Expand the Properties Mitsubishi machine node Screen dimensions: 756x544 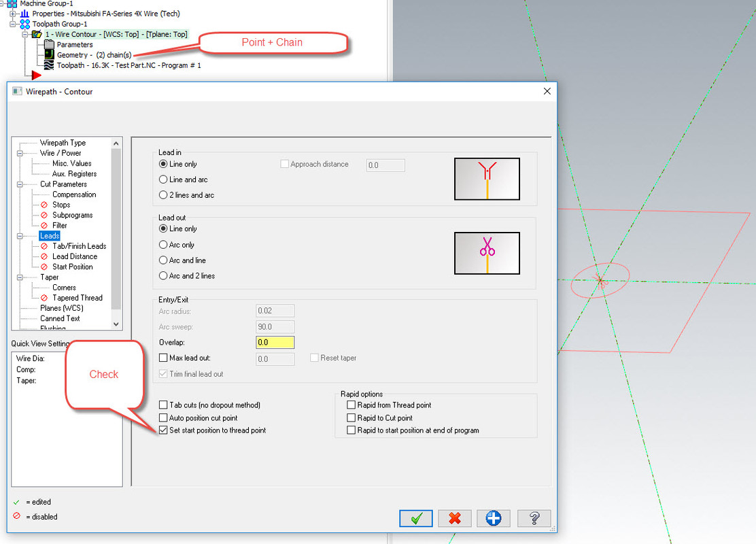pyautogui.click(x=12, y=14)
